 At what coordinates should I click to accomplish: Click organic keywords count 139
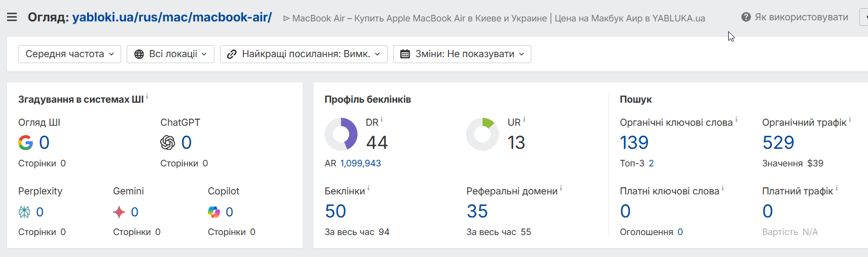click(x=634, y=143)
